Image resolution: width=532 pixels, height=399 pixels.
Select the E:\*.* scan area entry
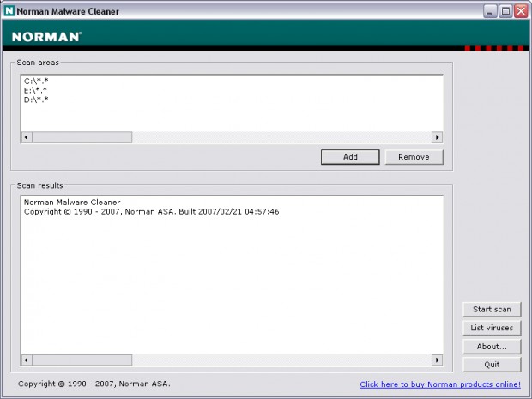pos(36,91)
